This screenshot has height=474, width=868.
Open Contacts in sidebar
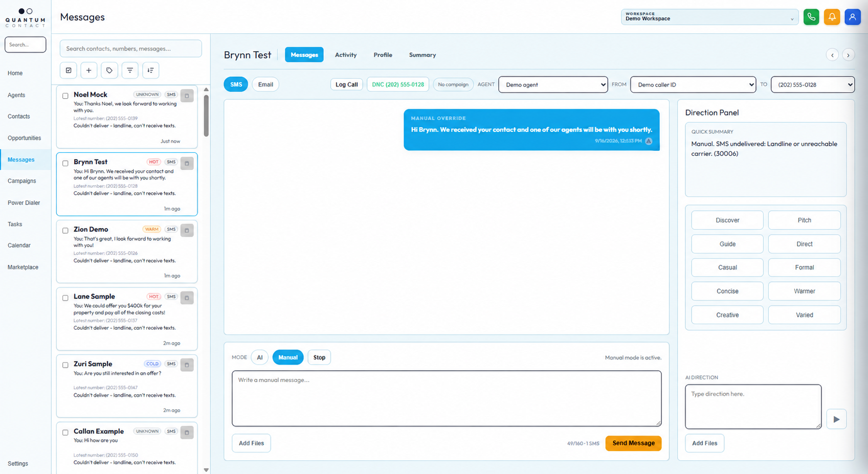pos(19,117)
